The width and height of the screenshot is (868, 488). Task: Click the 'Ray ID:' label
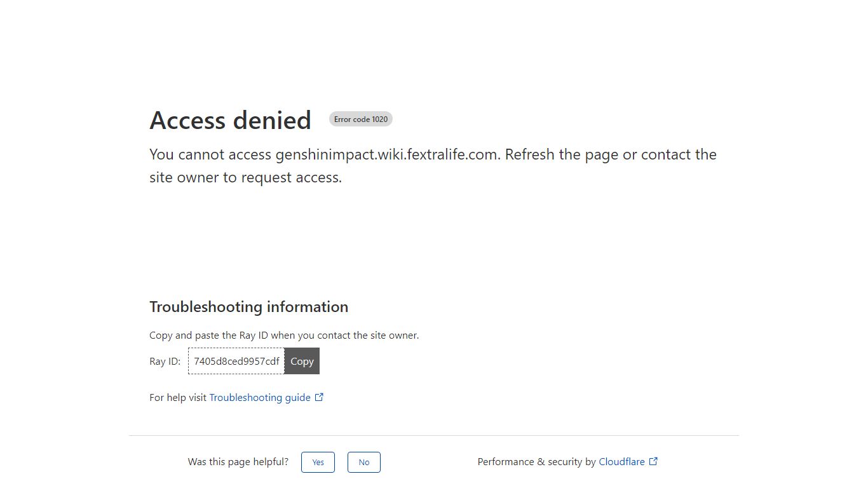(x=165, y=362)
